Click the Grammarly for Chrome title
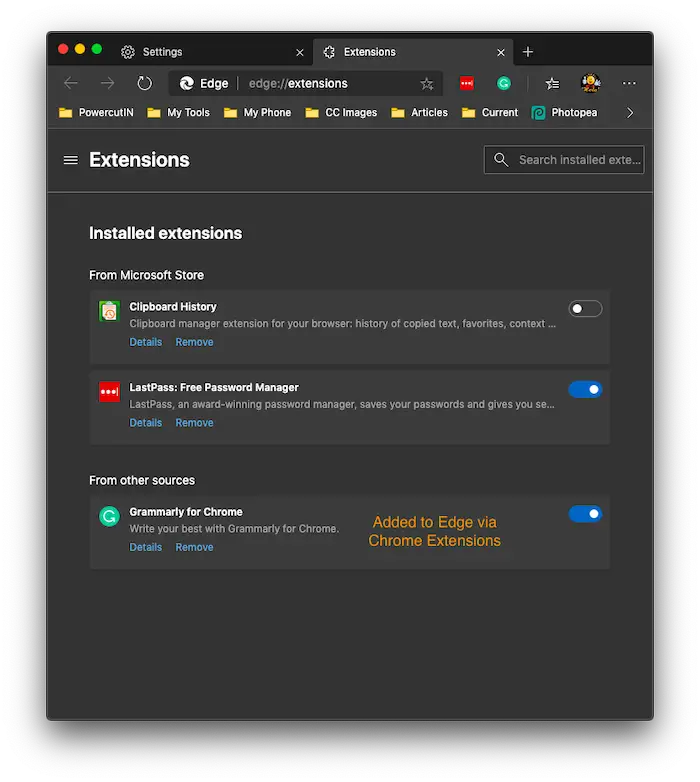The width and height of the screenshot is (700, 782). point(186,512)
